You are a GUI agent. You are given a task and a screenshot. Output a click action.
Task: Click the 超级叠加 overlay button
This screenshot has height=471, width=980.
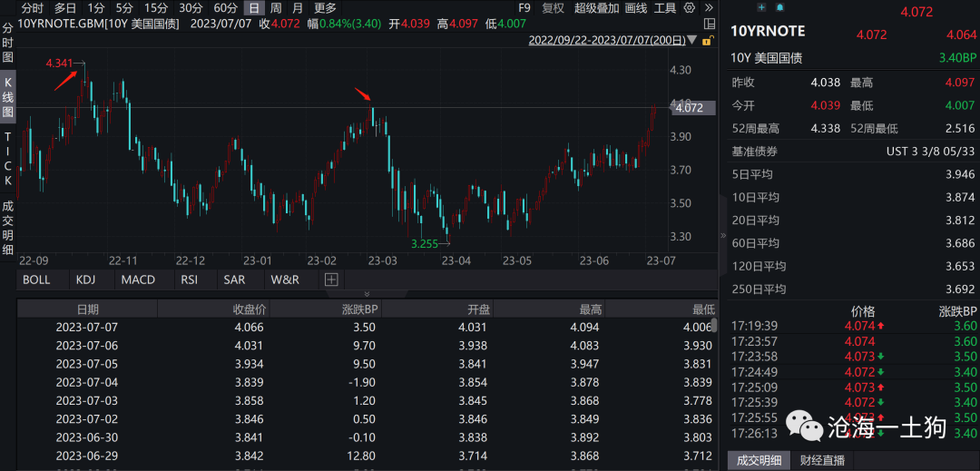click(594, 8)
